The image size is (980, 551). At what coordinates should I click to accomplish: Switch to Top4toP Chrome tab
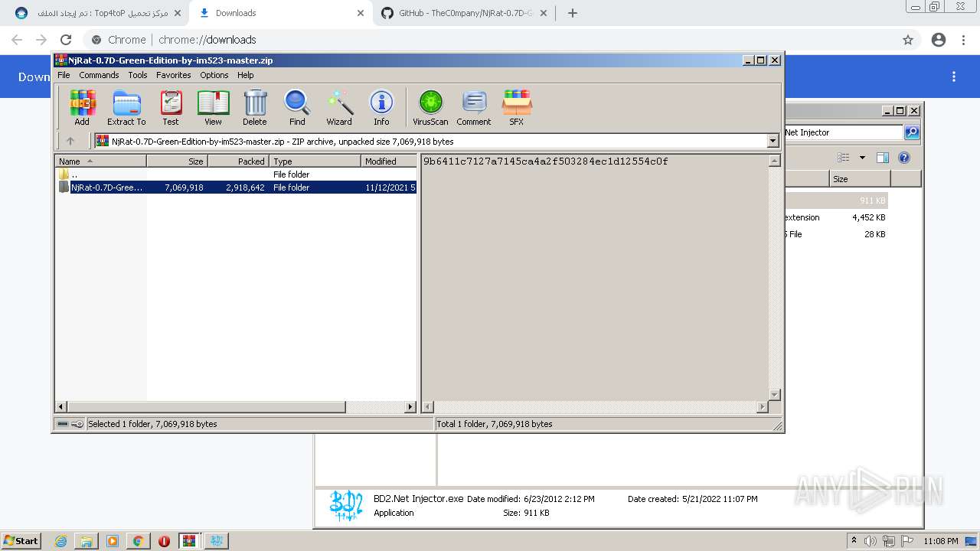tap(100, 13)
